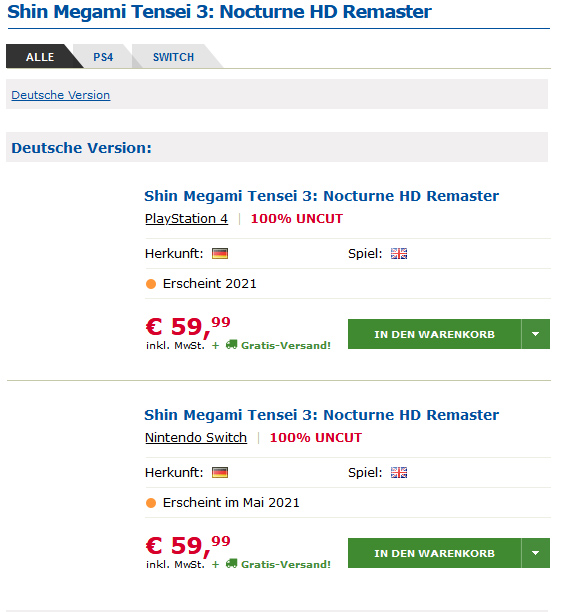The height and width of the screenshot is (612, 561).
Task: Click UK flag icon in PlayStation 4 listing
Action: click(x=399, y=254)
